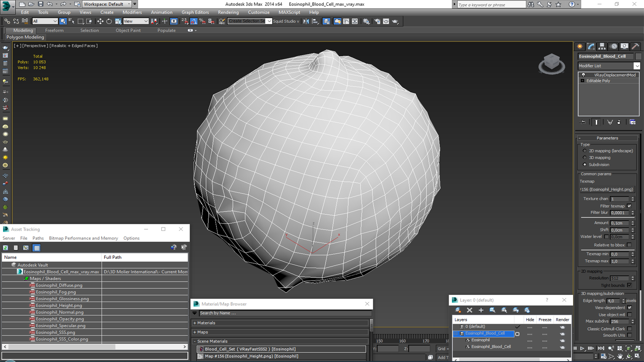Click Make Unique in the modifier stack
This screenshot has width=644, height=362.
610,122
